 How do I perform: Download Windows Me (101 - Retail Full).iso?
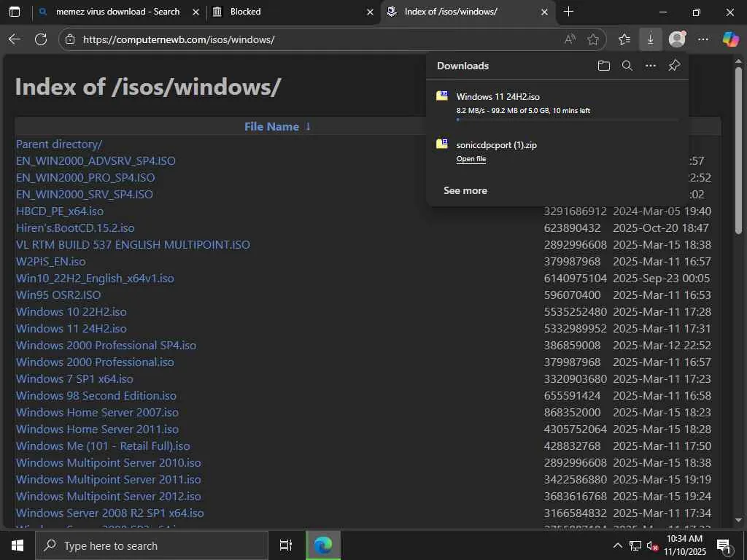pos(103,446)
